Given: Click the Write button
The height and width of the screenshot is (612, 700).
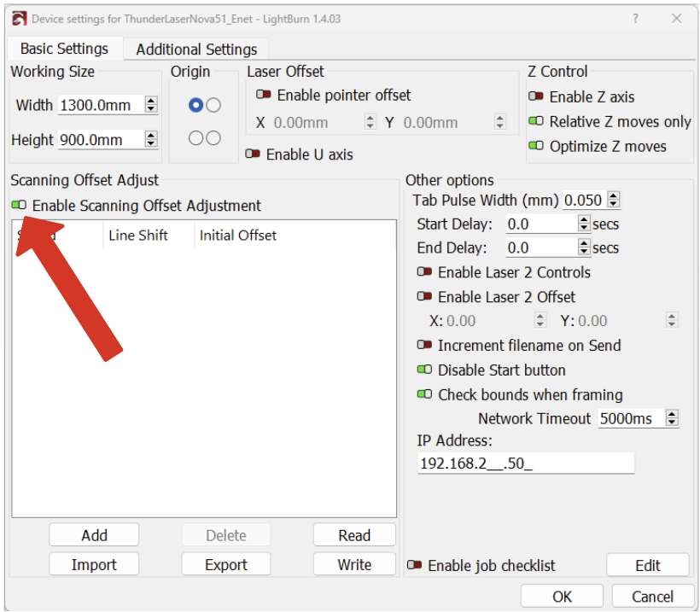Looking at the screenshot, I should click(354, 564).
